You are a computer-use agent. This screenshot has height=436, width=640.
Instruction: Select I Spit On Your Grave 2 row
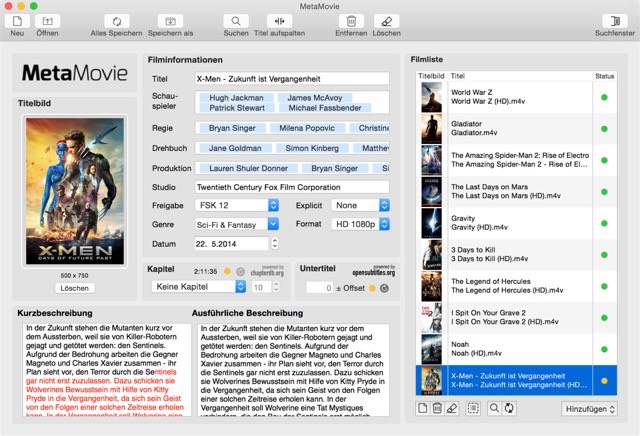coord(516,317)
